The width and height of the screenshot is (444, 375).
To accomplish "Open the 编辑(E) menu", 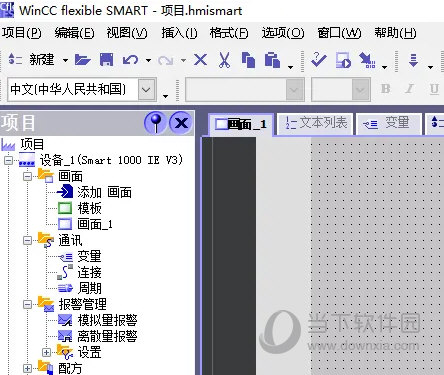I will 74,33.
